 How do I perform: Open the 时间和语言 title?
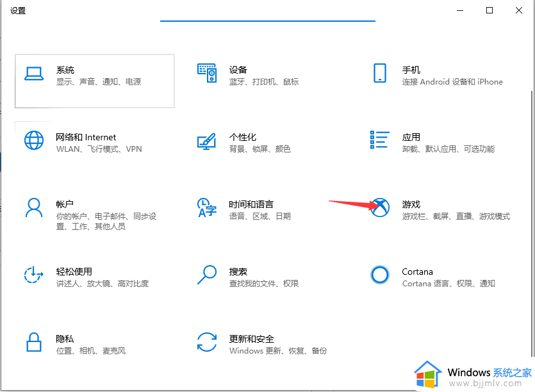point(251,204)
